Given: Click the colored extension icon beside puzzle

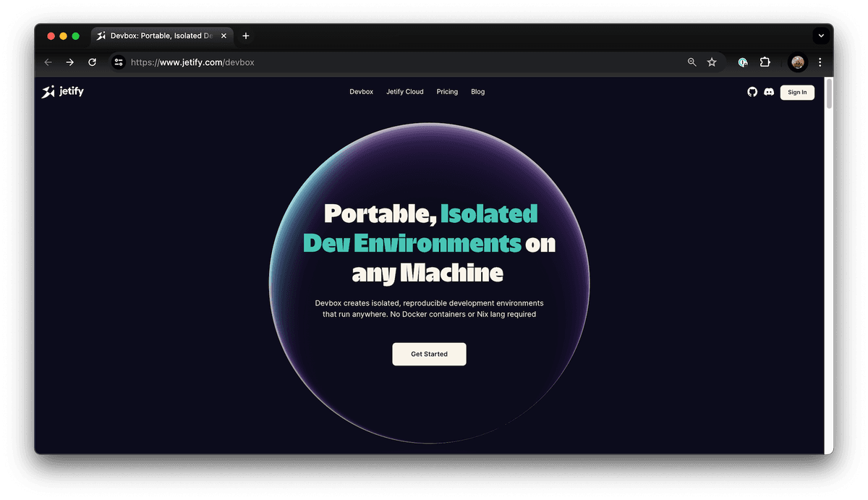Looking at the screenshot, I should coord(743,62).
